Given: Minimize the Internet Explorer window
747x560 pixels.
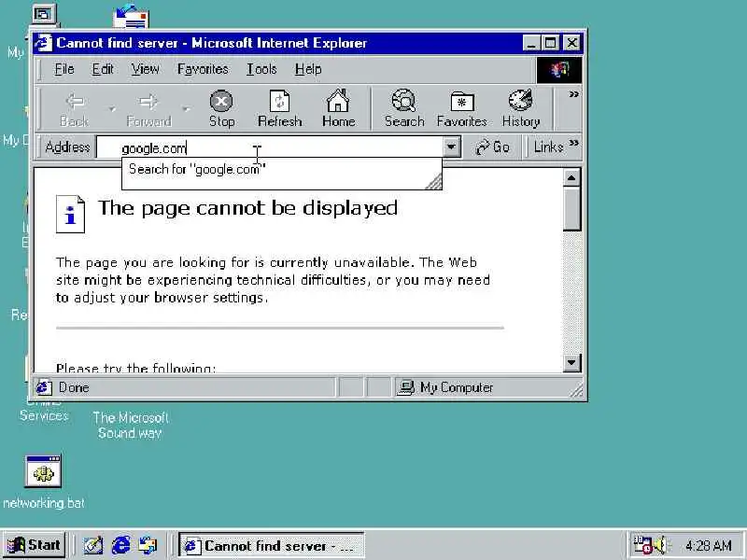Looking at the screenshot, I should click(531, 43).
